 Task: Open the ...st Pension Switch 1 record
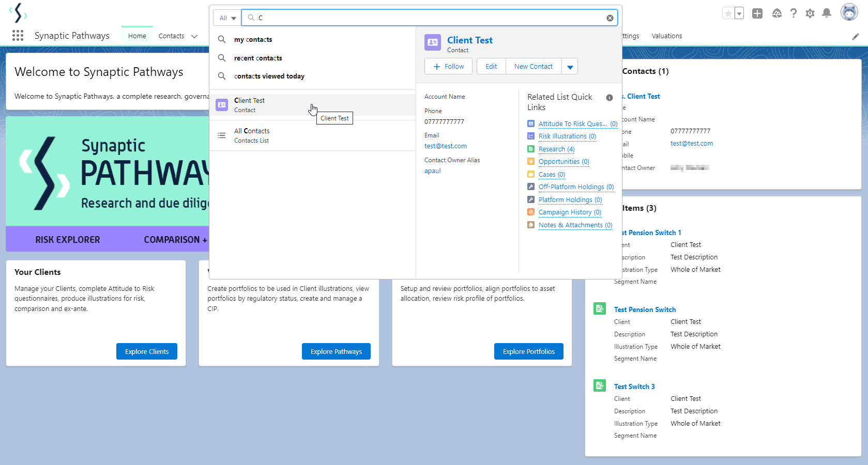pyautogui.click(x=651, y=233)
